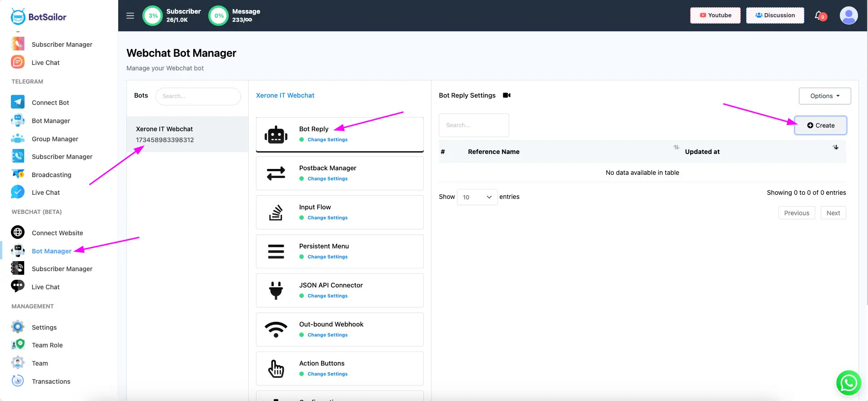Image resolution: width=868 pixels, height=401 pixels.
Task: Open the Input Flow settings card
Action: point(340,213)
